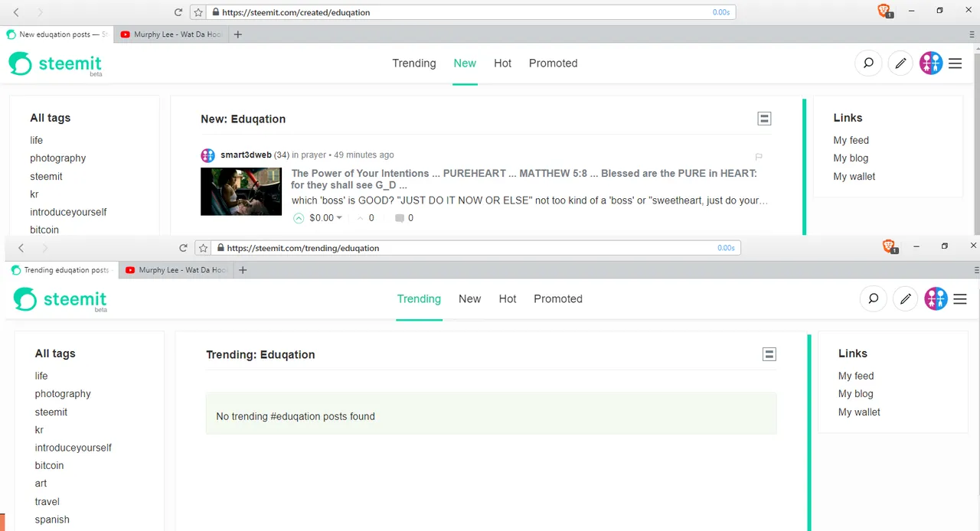Switch to Murphy Lee YouTube tab in the top window
The height and width of the screenshot is (531, 980).
tap(172, 34)
